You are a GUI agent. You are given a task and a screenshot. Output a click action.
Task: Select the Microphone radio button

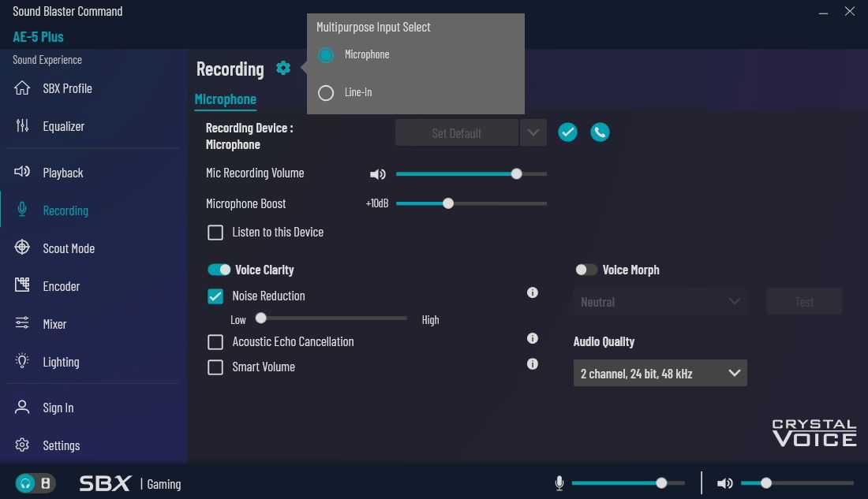click(325, 54)
